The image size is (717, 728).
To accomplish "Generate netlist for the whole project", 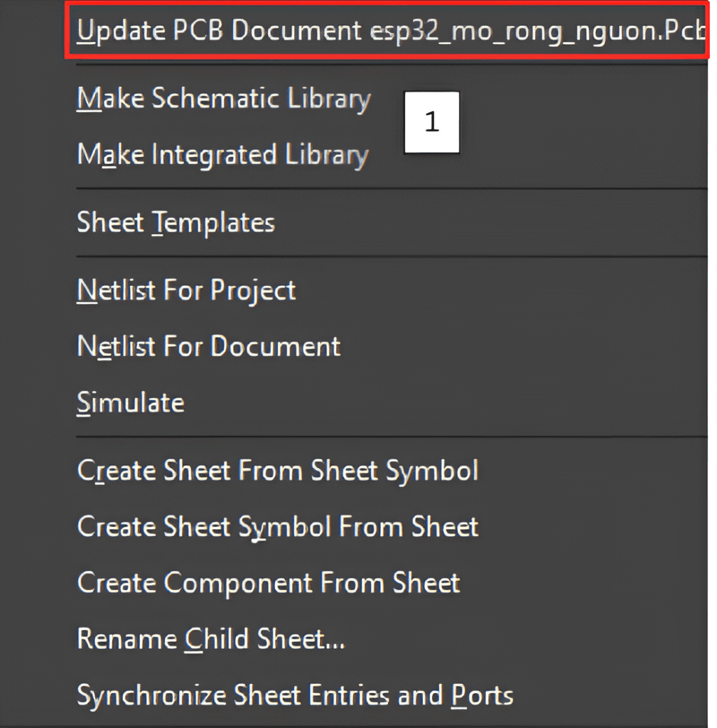I will point(186,291).
